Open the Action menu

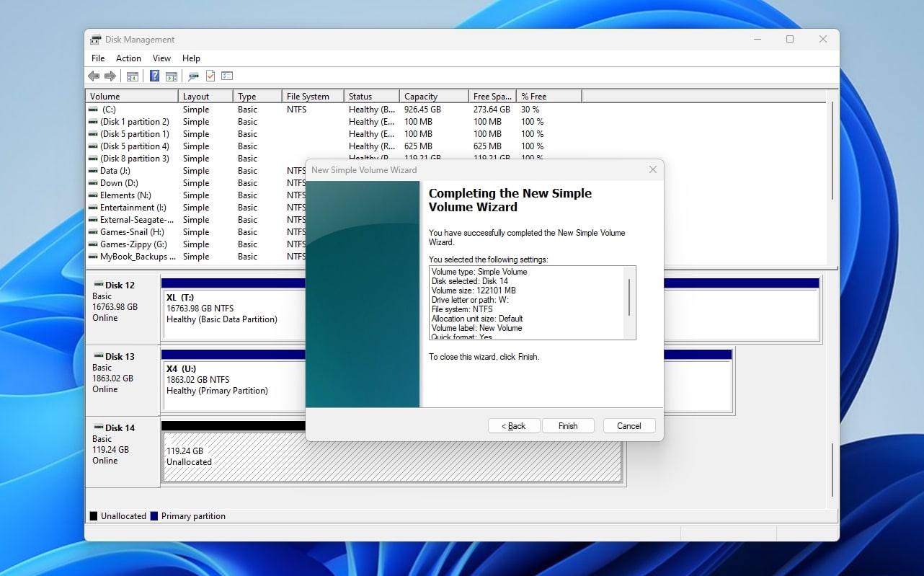(x=128, y=58)
